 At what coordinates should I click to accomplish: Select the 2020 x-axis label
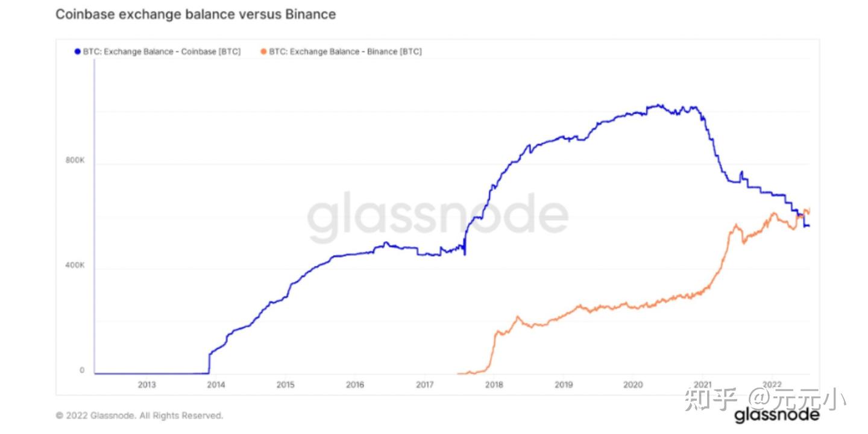point(633,385)
